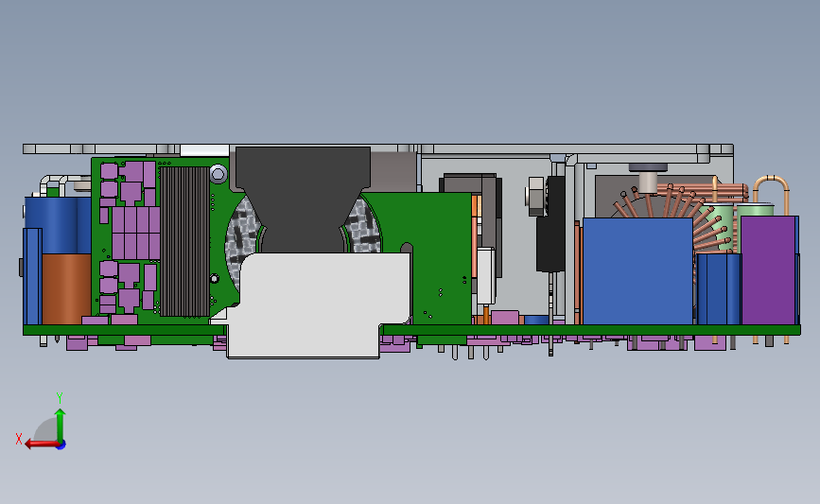Select the long green main PCB edge
The height and width of the screenshot is (504, 820).
411,330
